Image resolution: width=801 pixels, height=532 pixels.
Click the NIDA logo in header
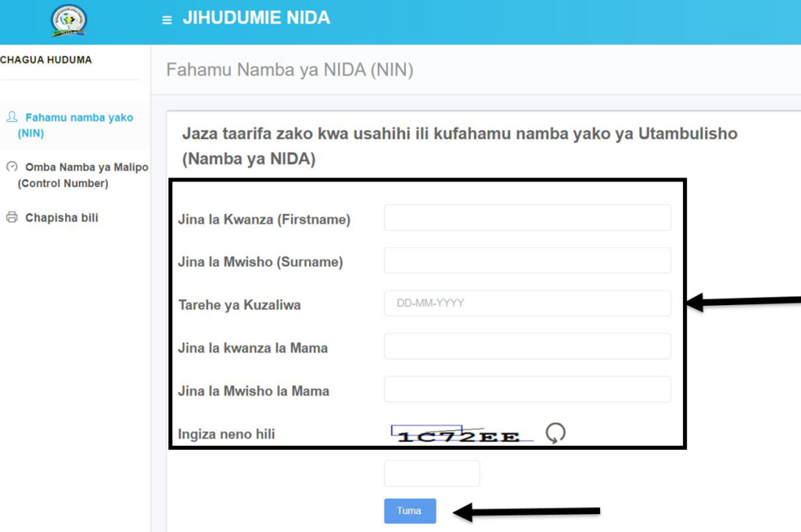tap(69, 21)
